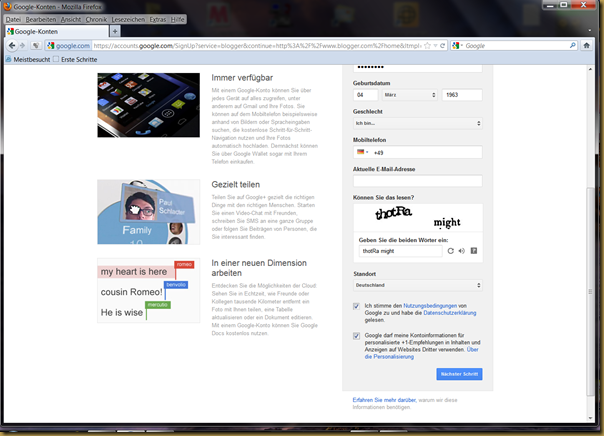Screen dimensions: 604x436
Task: Open the Nutzungsbedingungen link
Action: pyautogui.click(x=430, y=305)
